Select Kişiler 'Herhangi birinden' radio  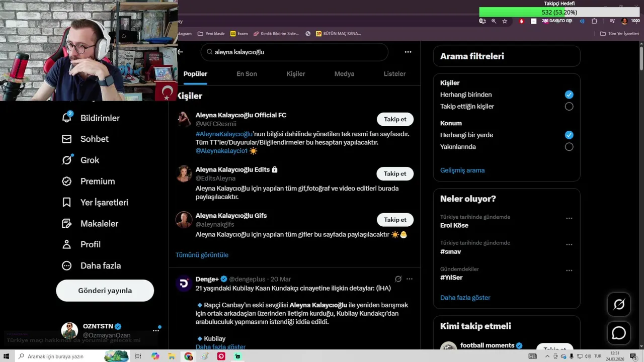569,95
